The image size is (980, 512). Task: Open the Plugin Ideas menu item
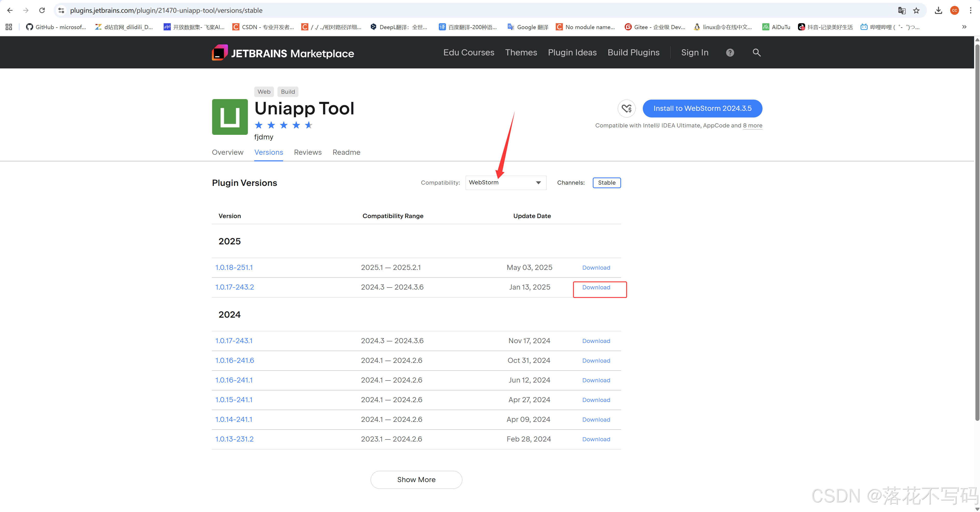pyautogui.click(x=572, y=52)
